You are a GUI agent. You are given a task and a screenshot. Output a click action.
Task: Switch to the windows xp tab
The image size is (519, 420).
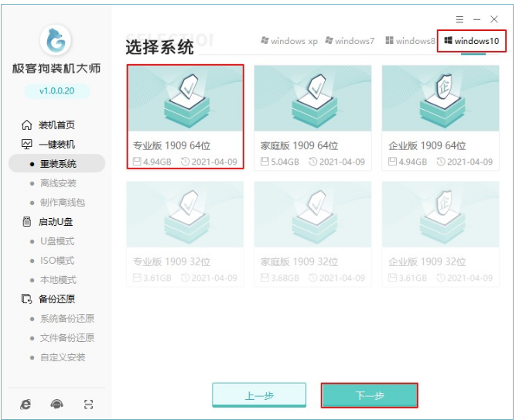tap(289, 41)
